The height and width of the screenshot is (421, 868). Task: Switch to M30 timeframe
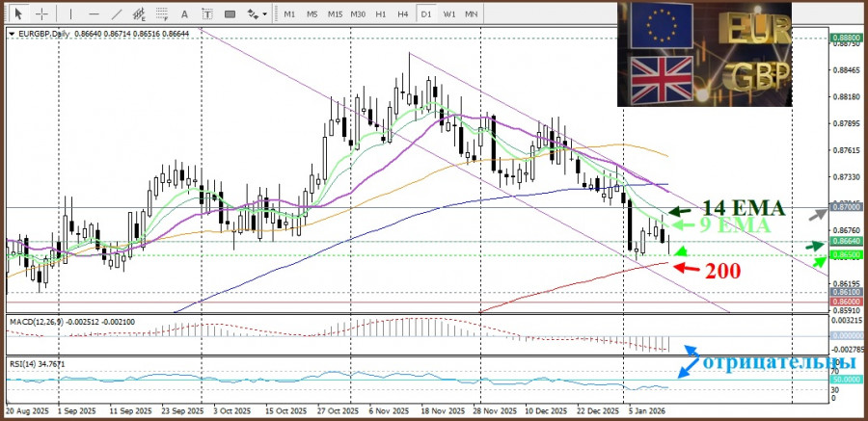(x=358, y=14)
